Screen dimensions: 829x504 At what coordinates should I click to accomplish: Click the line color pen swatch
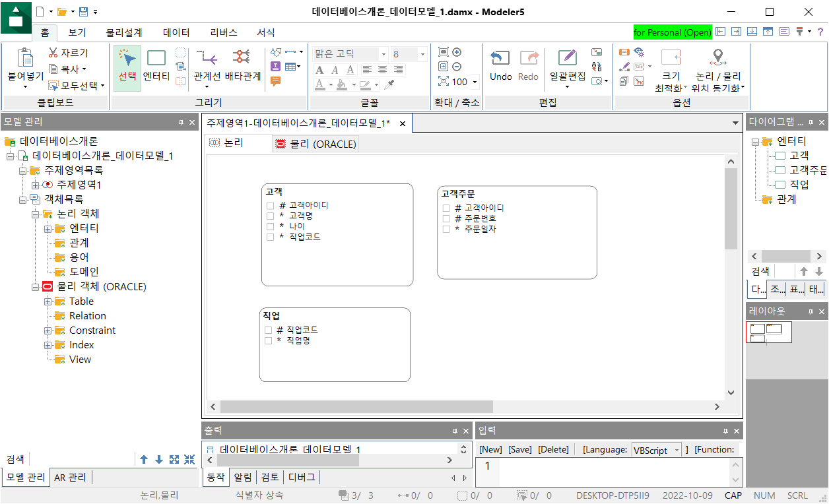(365, 84)
